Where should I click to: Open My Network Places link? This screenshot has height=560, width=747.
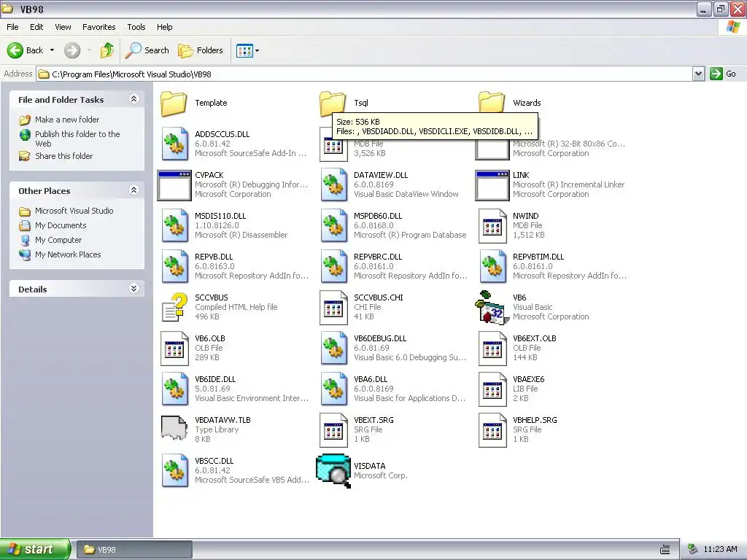[68, 254]
